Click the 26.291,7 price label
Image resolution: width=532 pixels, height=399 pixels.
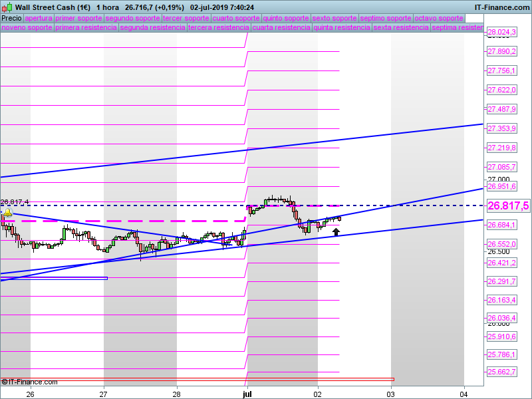[502, 281]
